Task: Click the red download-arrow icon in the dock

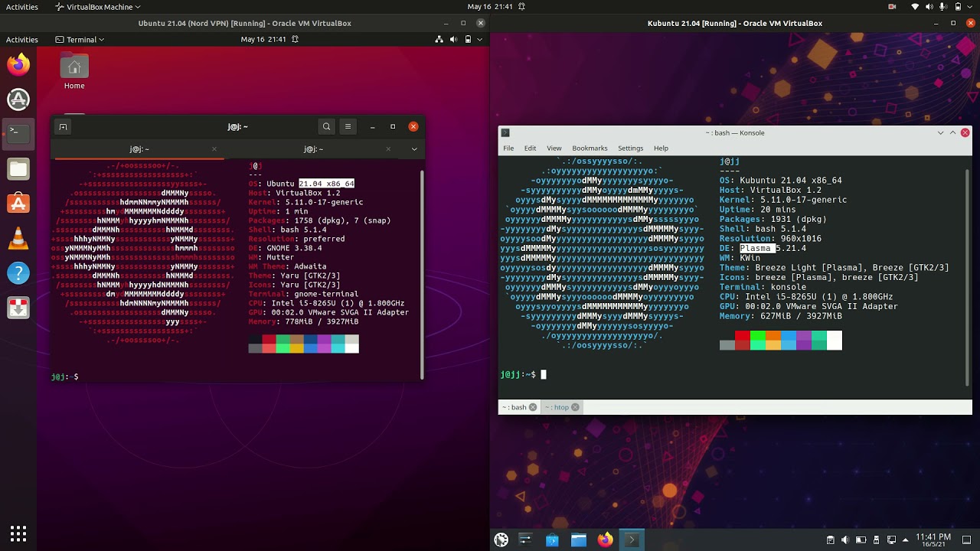Action: (18, 308)
